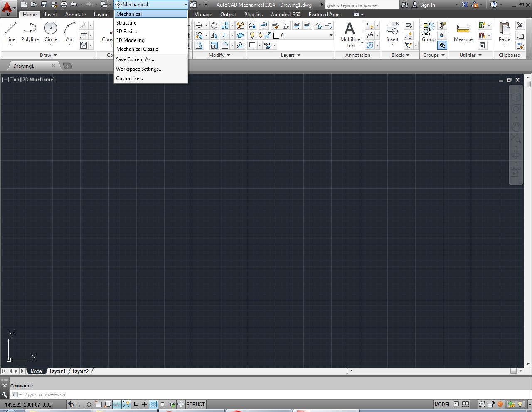This screenshot has height=412, width=532.
Task: Click the Multiline Text tool
Action: click(x=350, y=34)
